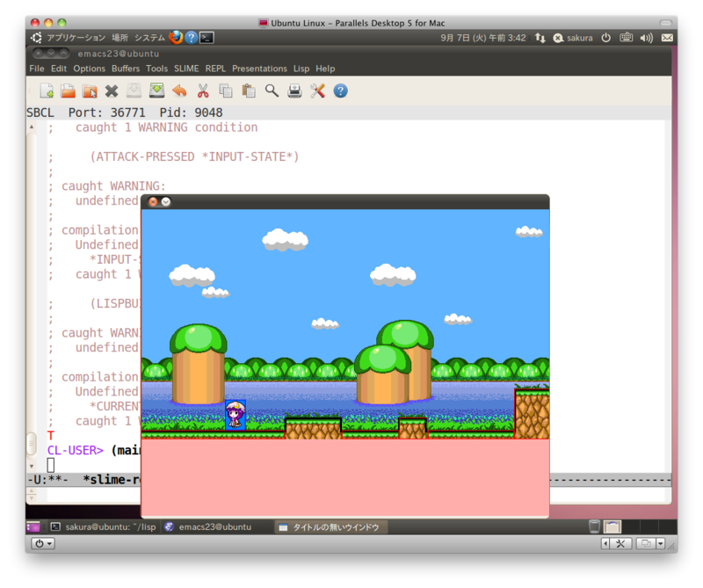Click the blue help icon in Ubuntu panel
This screenshot has width=703, height=588.
click(192, 38)
